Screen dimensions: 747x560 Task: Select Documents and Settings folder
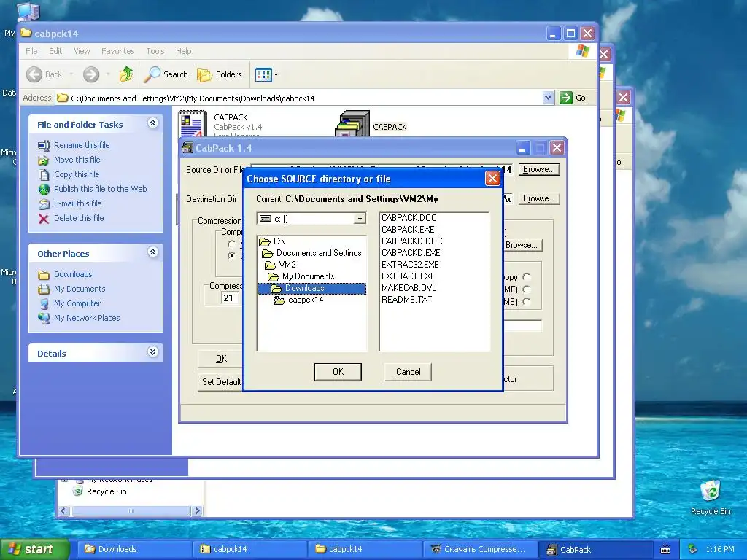click(312, 253)
